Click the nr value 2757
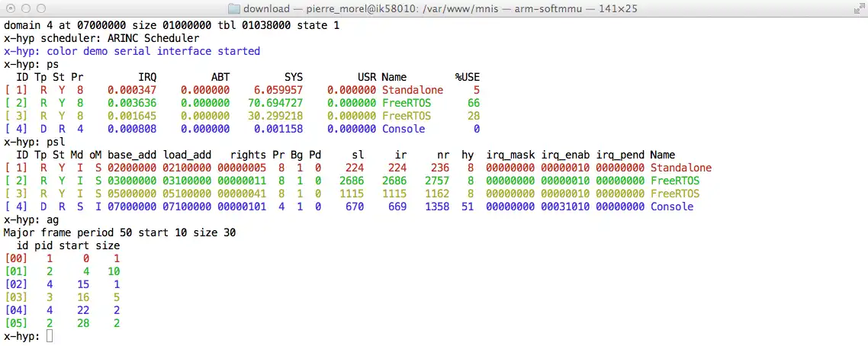 pos(437,181)
